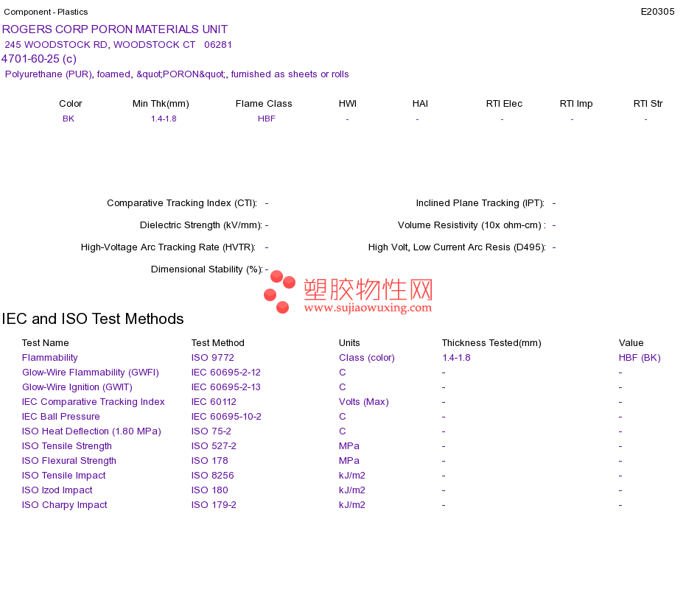Click ISO 9772 test method
Screen dimensions: 700x589
[x=212, y=358]
